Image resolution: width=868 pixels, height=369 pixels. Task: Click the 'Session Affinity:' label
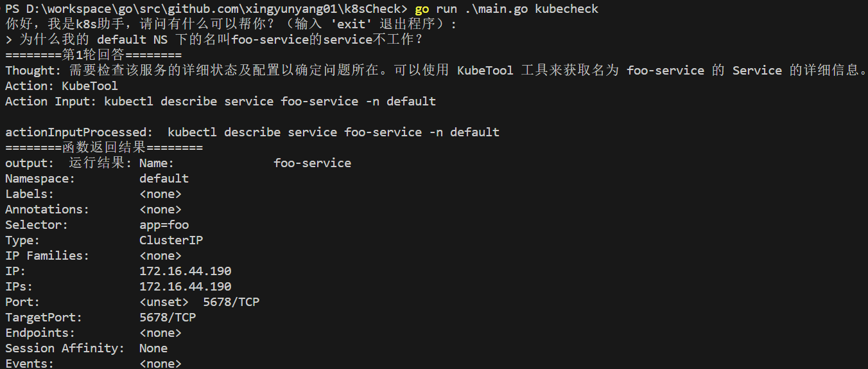65,348
